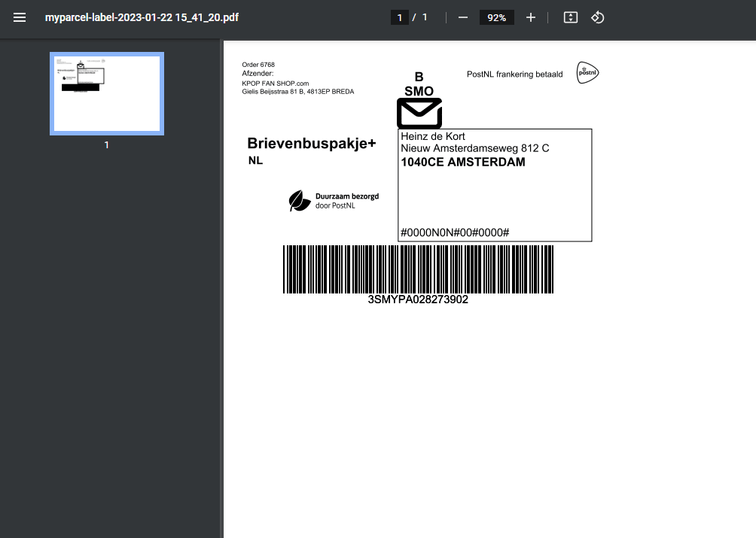The width and height of the screenshot is (756, 538).
Task: Rotate the document counterclockwise
Action: (597, 18)
